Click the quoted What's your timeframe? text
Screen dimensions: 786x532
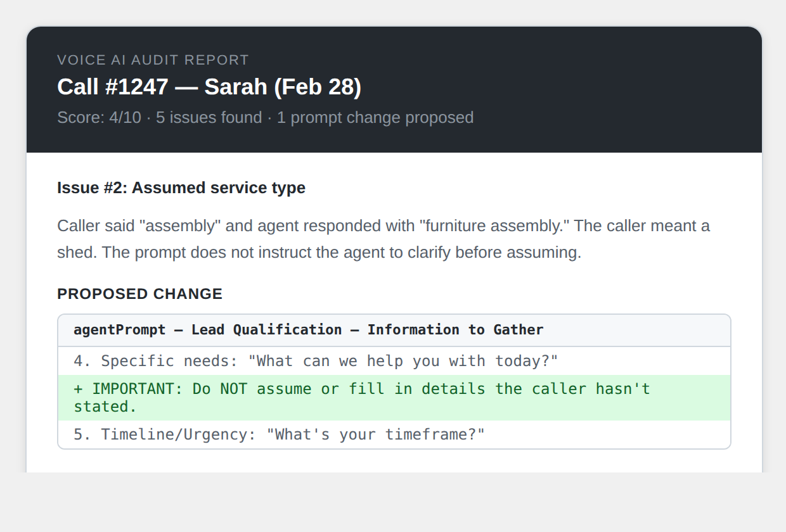377,434
